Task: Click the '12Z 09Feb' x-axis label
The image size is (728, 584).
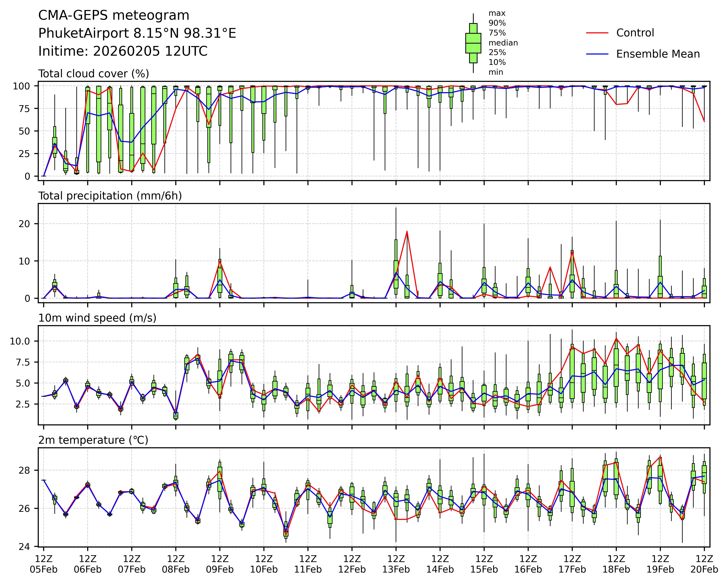Action: click(x=219, y=564)
